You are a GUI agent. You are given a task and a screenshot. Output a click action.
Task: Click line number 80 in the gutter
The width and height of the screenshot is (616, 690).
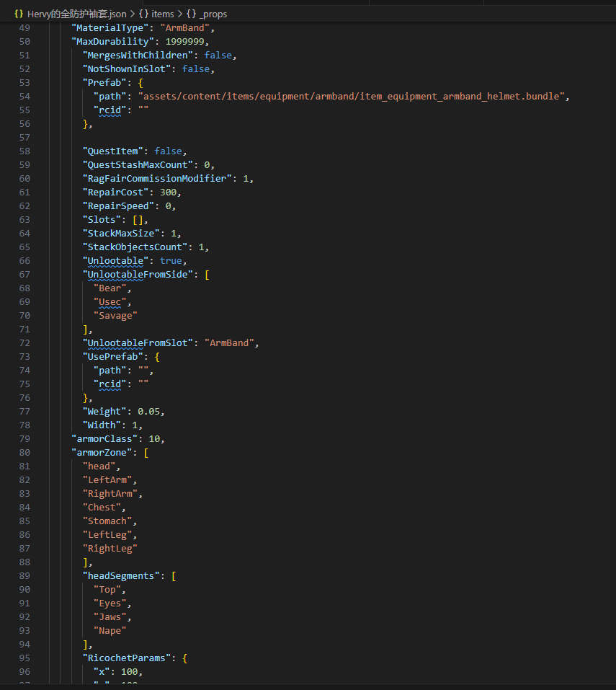coord(24,452)
